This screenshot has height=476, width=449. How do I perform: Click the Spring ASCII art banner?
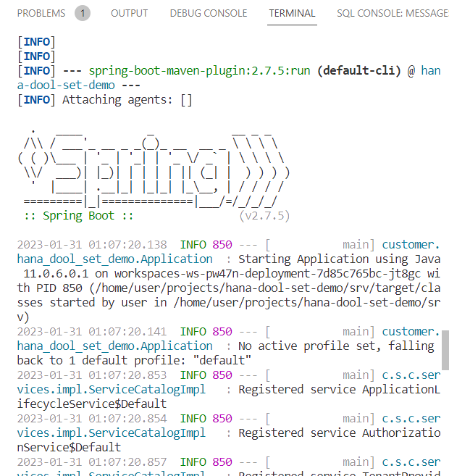point(154,169)
